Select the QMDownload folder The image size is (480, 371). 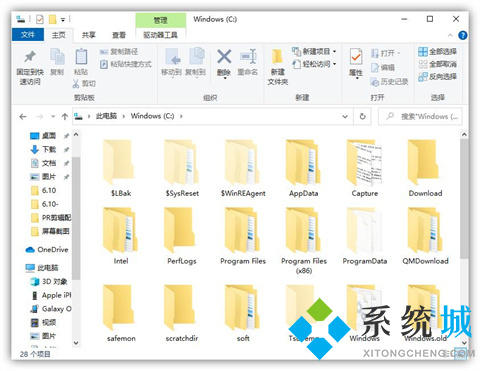(425, 236)
